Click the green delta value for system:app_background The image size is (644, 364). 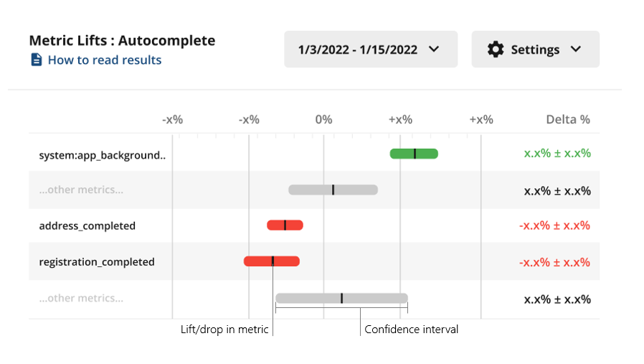pos(557,154)
